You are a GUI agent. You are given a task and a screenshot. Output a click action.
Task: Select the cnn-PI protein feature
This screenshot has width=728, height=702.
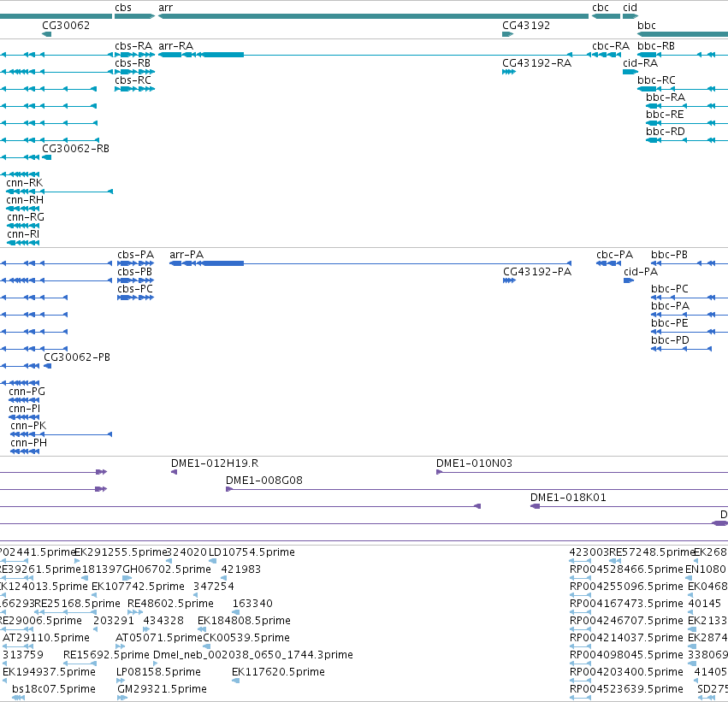[x=24, y=417]
